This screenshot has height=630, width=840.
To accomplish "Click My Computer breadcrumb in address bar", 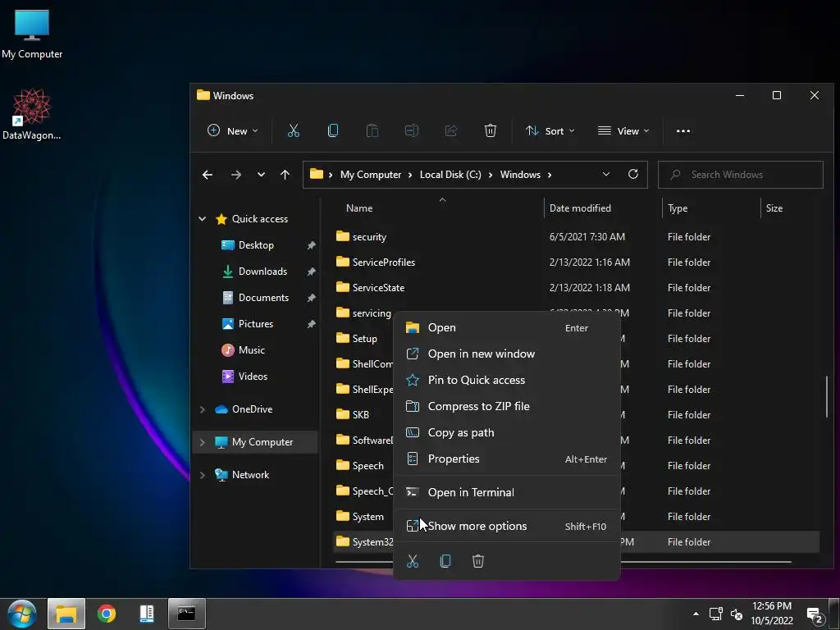I will tap(370, 175).
